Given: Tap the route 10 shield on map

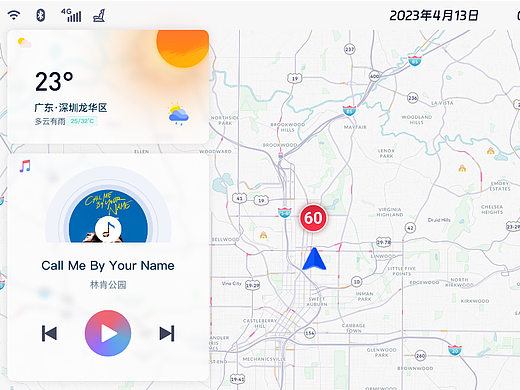Looking at the screenshot, I should point(357,282).
